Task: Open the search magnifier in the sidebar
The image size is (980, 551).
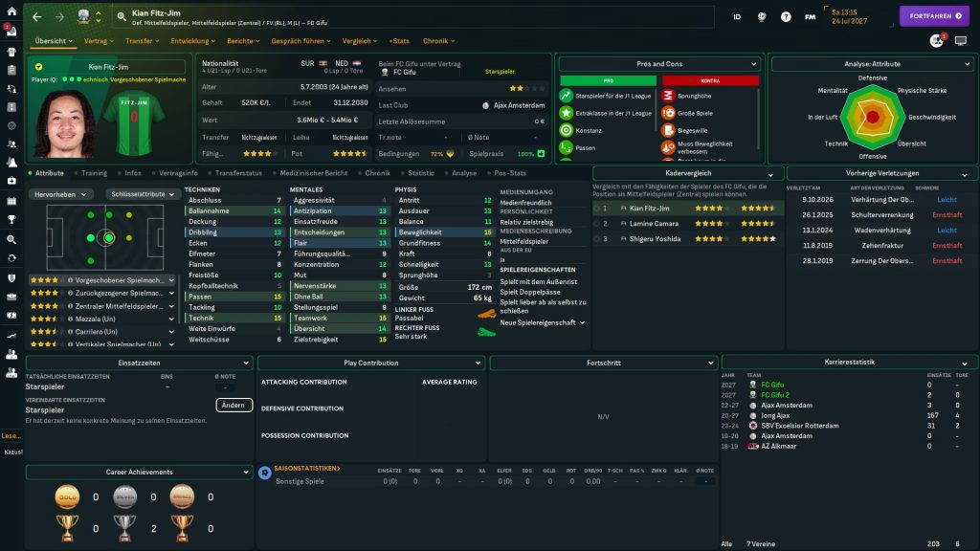Action: (11, 239)
